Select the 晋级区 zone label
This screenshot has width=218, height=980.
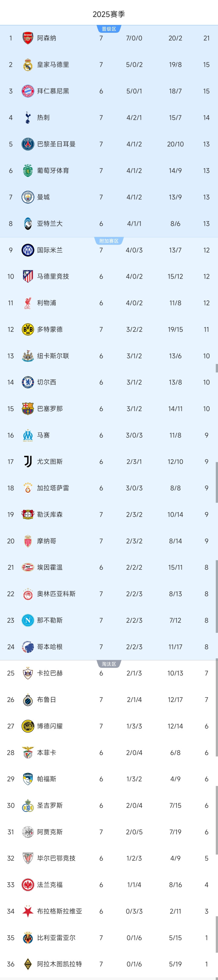pos(109,29)
